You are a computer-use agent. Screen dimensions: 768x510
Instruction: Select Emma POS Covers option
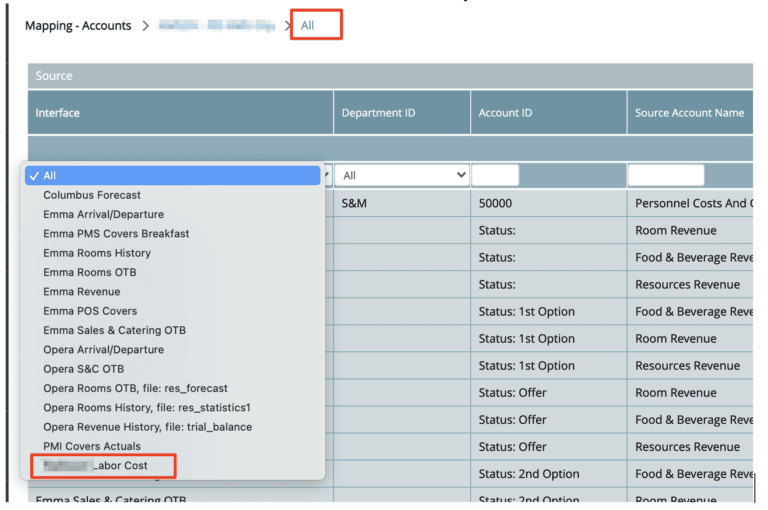pos(90,311)
